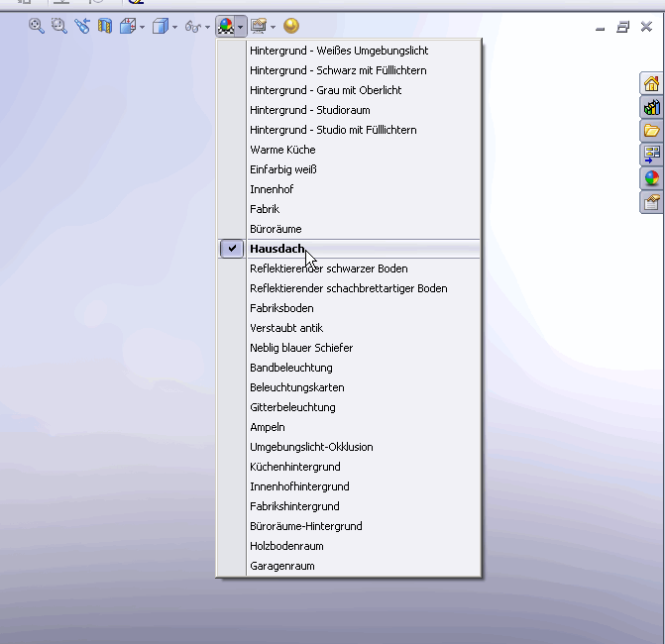This screenshot has width=665, height=644.
Task: Open the File Explorer folder tab
Action: [x=651, y=131]
